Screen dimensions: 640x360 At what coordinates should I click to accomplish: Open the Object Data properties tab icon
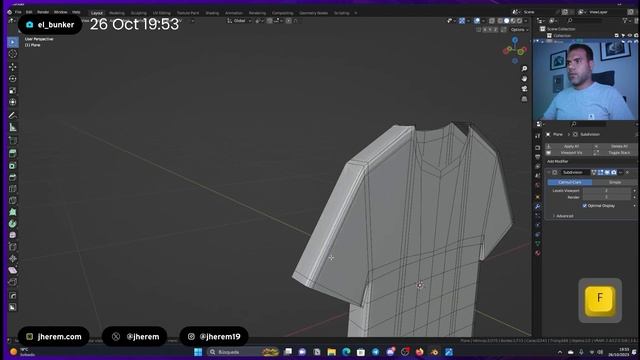coord(538,244)
